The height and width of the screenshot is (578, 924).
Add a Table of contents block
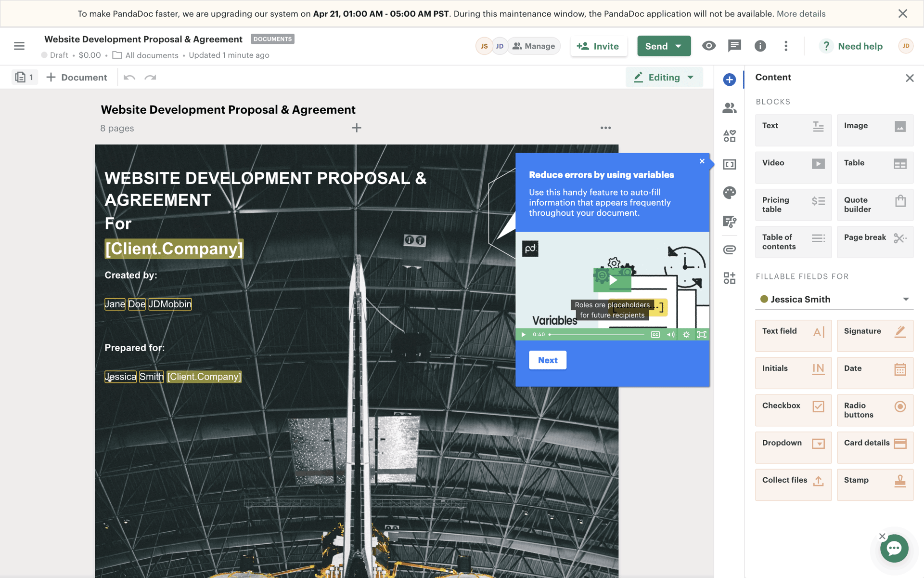793,242
